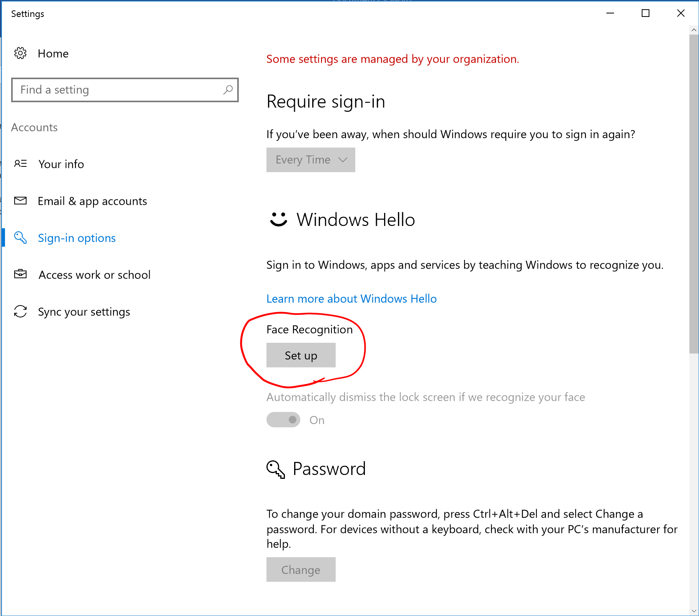
Task: Click the Sign-in options key icon
Action: tap(20, 237)
